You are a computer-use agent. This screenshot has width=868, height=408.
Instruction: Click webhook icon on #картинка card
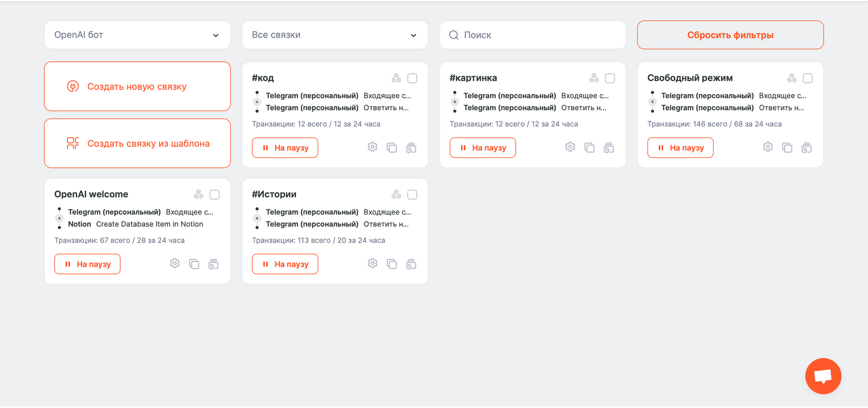pyautogui.click(x=594, y=78)
